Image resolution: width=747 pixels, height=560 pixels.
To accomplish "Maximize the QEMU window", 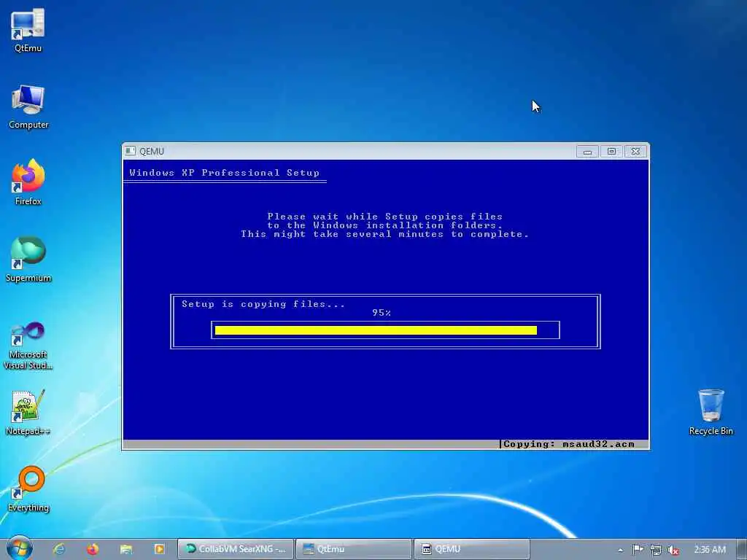I will 611,152.
